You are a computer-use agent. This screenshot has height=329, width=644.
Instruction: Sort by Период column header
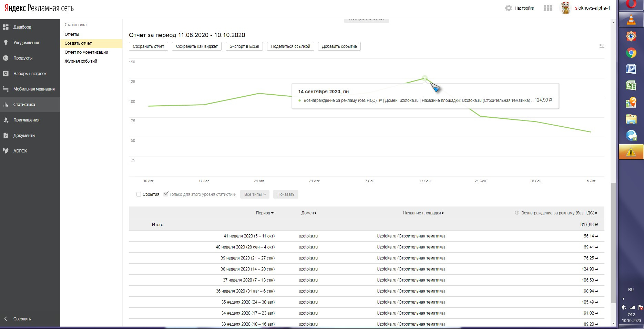(264, 213)
